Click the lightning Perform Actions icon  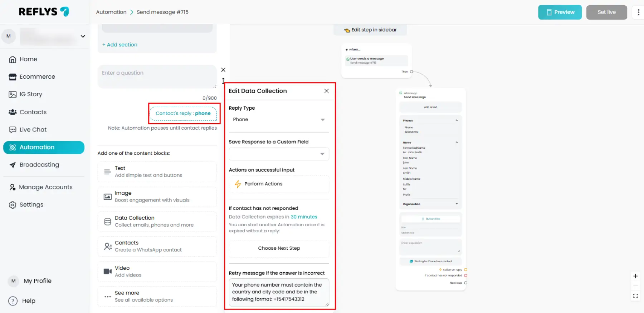coord(238,184)
